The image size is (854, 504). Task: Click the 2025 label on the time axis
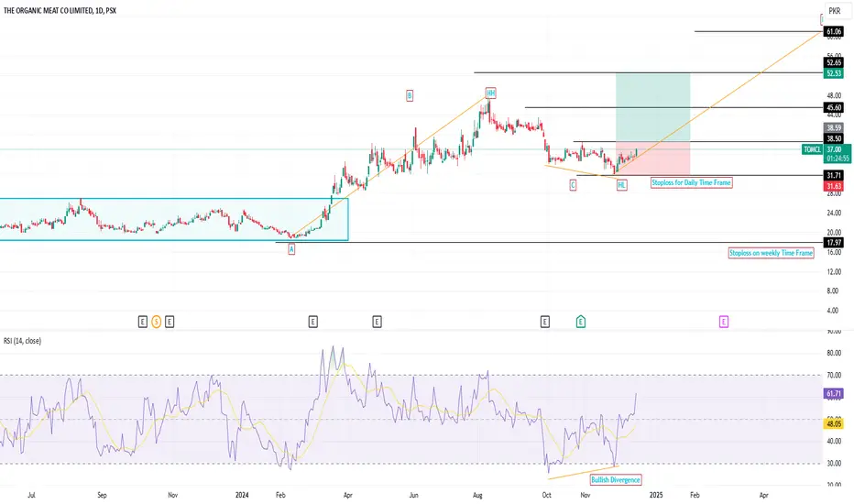(656, 495)
